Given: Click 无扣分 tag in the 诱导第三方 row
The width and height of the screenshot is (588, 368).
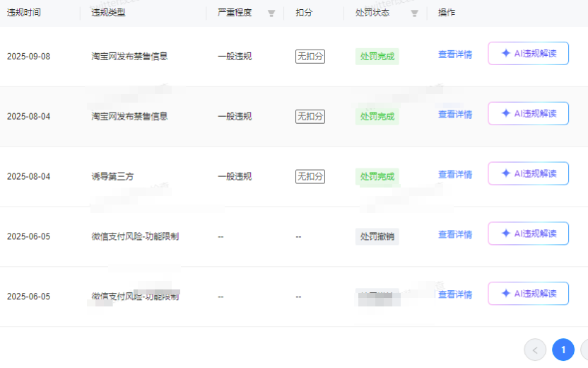Looking at the screenshot, I should [310, 176].
